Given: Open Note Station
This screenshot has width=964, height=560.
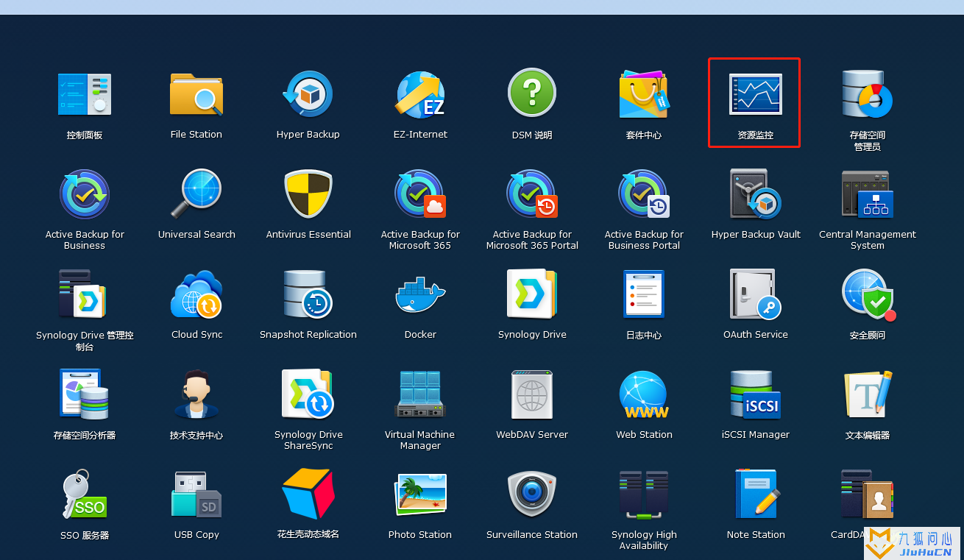Looking at the screenshot, I should (756, 494).
